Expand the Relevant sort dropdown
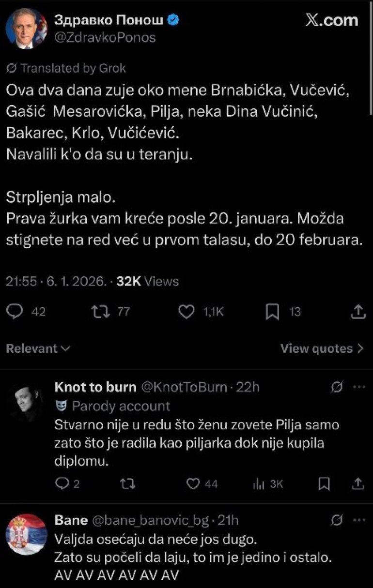The height and width of the screenshot is (588, 373). click(38, 348)
